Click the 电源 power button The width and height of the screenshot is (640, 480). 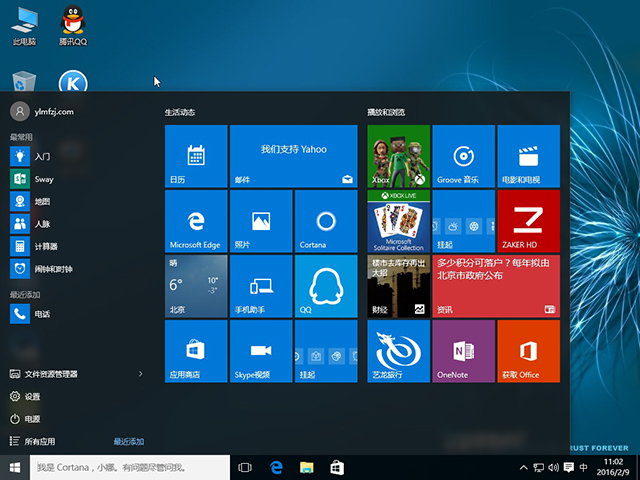coord(33,419)
